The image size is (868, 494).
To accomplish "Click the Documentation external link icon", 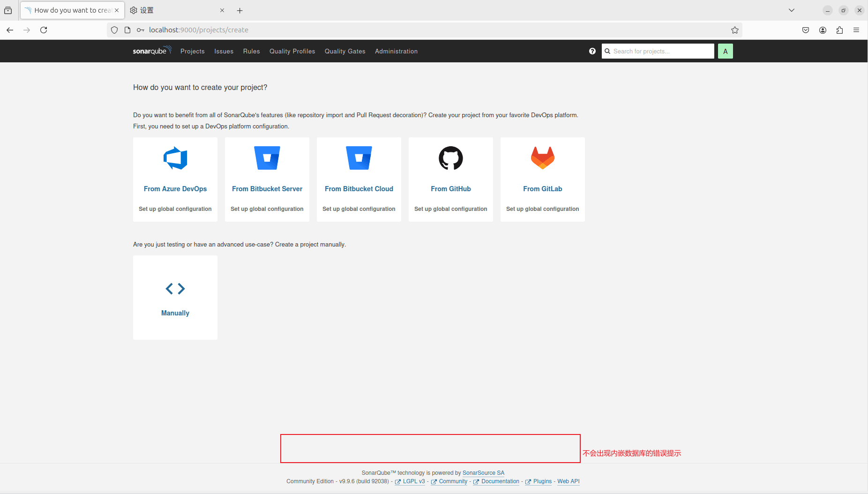I will [x=476, y=482].
